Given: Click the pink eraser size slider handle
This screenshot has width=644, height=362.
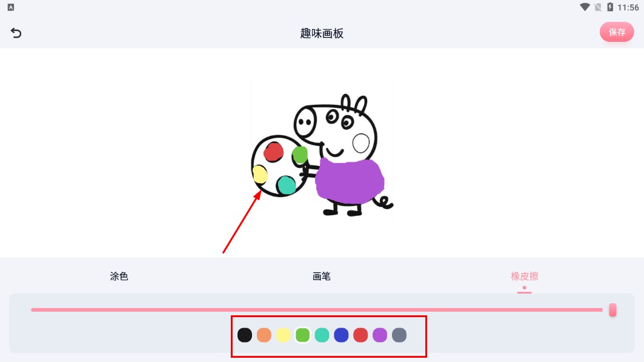Looking at the screenshot, I should tap(612, 310).
